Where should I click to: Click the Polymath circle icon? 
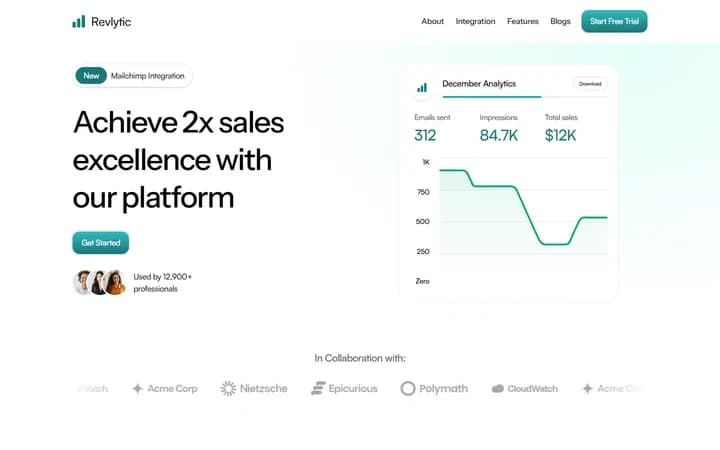408,388
